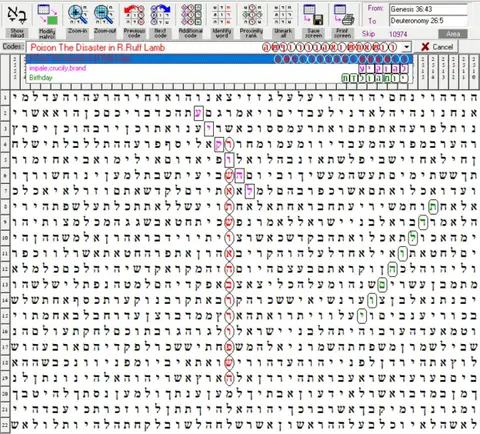Click the 'Save screen' text label
This screenshot has width=480, height=434.
(313, 33)
